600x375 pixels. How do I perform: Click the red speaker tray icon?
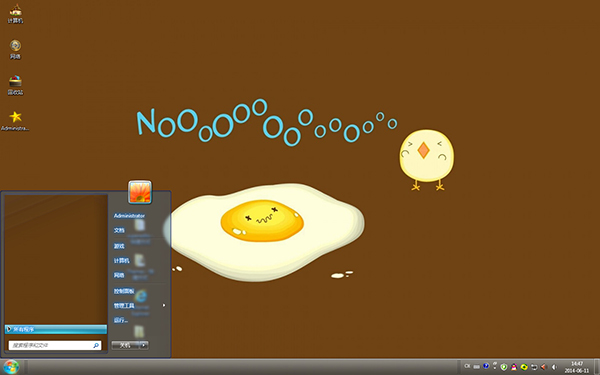coord(543,367)
